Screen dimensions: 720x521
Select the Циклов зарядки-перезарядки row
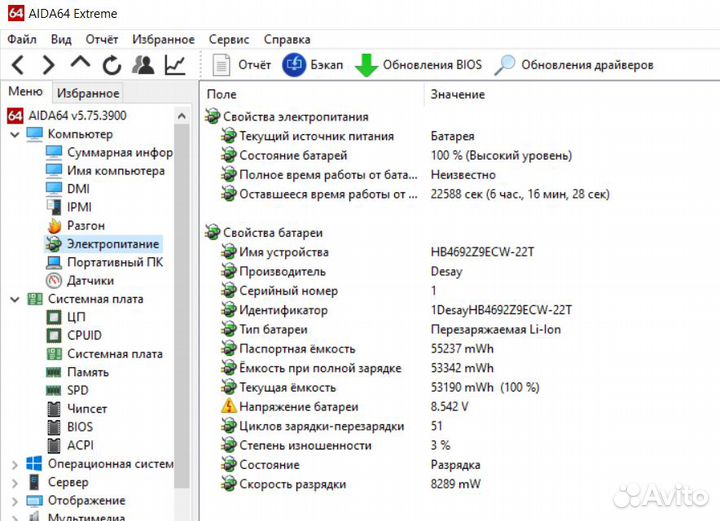pyautogui.click(x=332, y=426)
